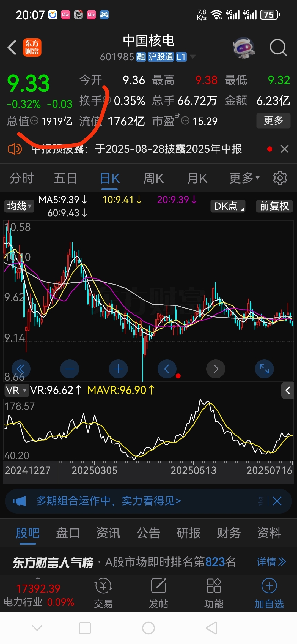Viewport: 297px width, 644px height.
Task: Tap the 融 margin trading badge
Action: click(x=141, y=57)
